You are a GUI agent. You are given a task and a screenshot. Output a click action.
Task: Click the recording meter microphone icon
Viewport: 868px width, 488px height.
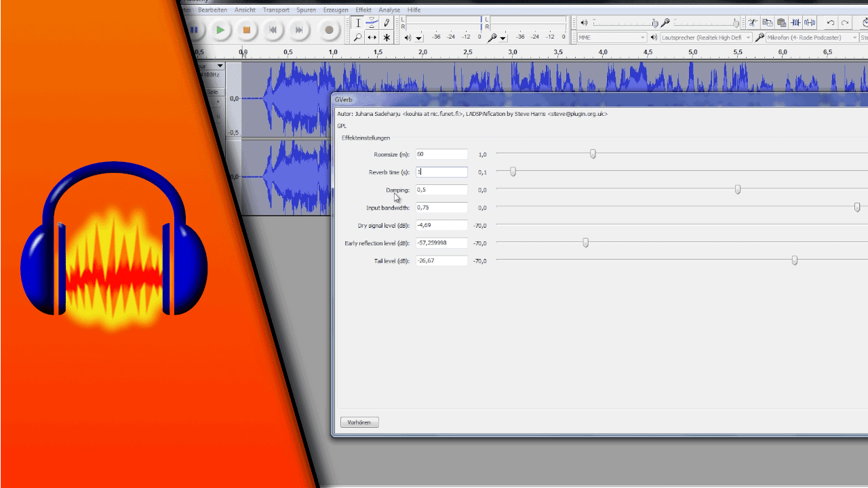click(x=492, y=37)
